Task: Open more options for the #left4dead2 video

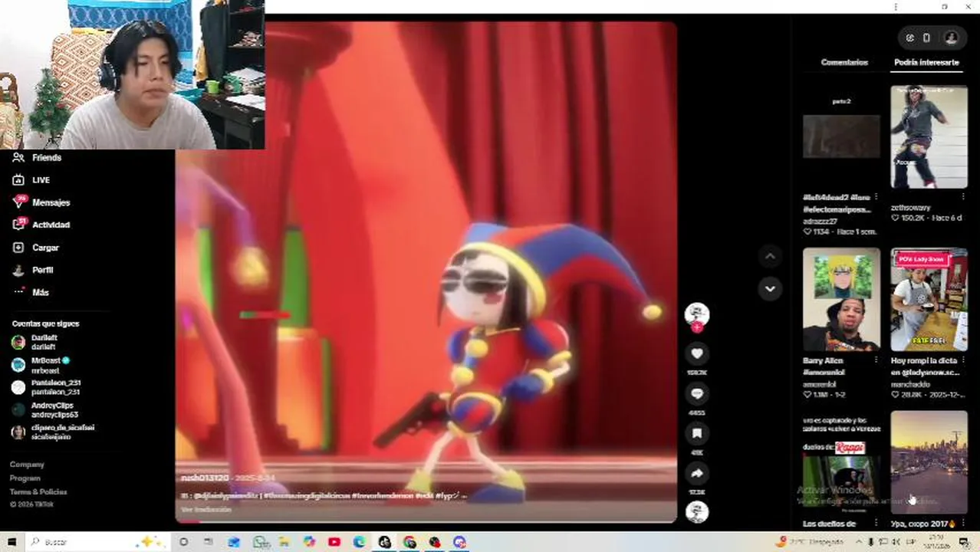Action: [x=876, y=198]
